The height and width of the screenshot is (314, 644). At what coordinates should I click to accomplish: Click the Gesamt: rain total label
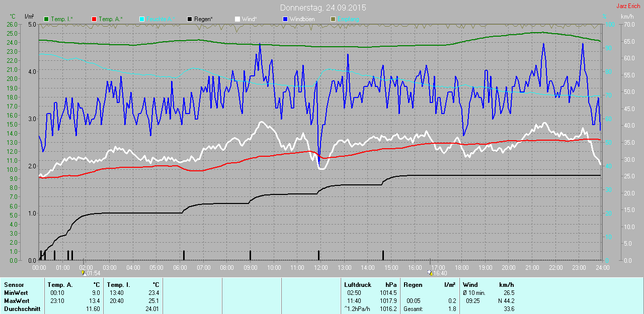point(413,309)
